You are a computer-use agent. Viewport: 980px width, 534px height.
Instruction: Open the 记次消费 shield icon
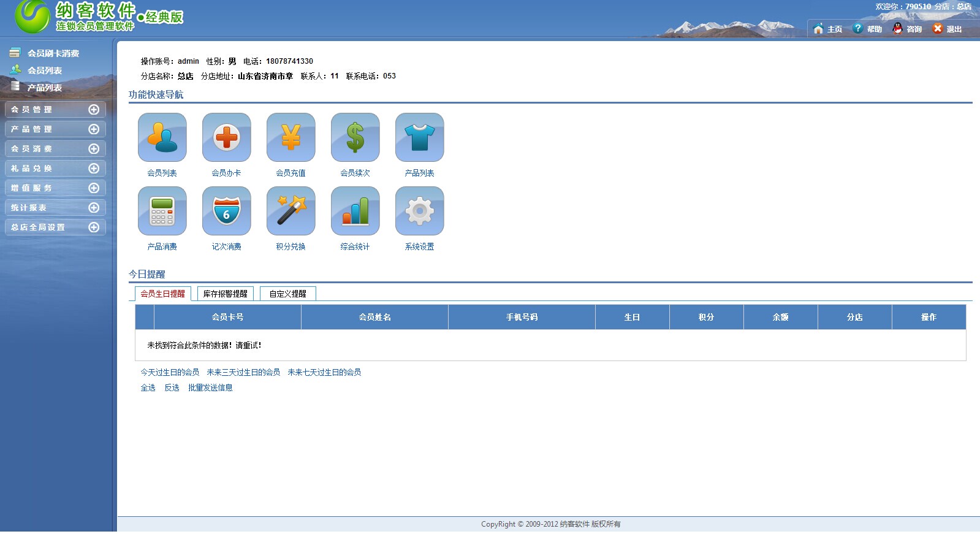click(x=226, y=212)
